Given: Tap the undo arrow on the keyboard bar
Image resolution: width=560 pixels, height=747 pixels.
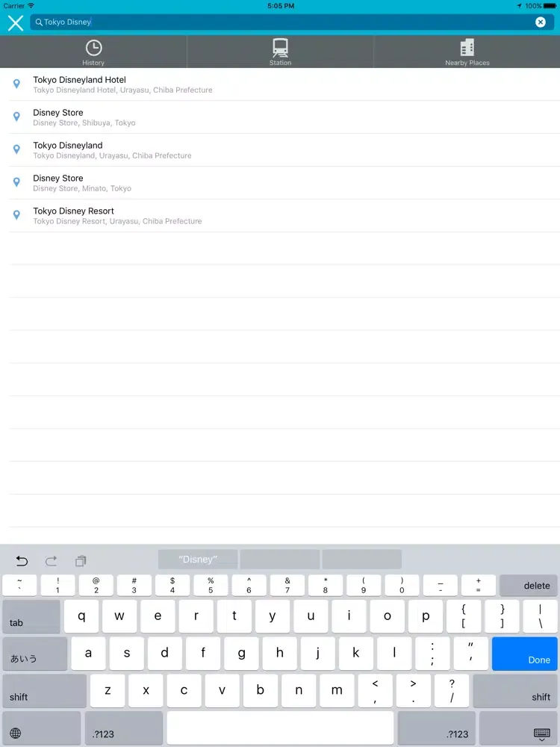Looking at the screenshot, I should tap(22, 561).
